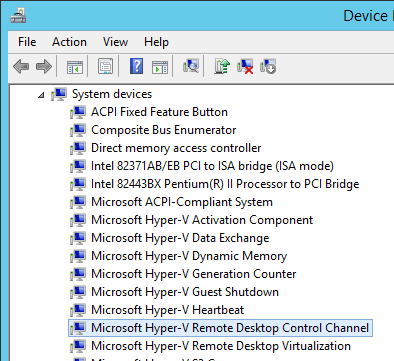The width and height of the screenshot is (394, 361).
Task: Click the Disable device down-arrow icon
Action: pyautogui.click(x=268, y=66)
